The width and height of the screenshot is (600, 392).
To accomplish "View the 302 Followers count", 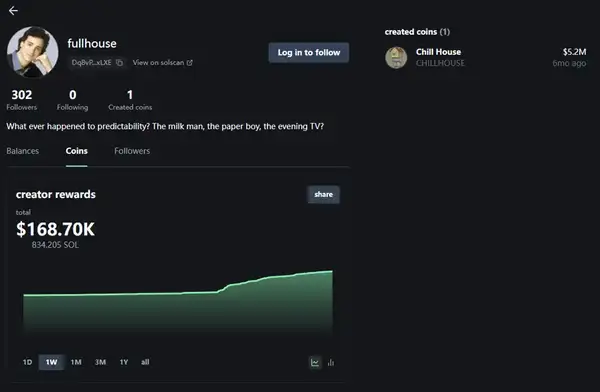I will pyautogui.click(x=22, y=100).
